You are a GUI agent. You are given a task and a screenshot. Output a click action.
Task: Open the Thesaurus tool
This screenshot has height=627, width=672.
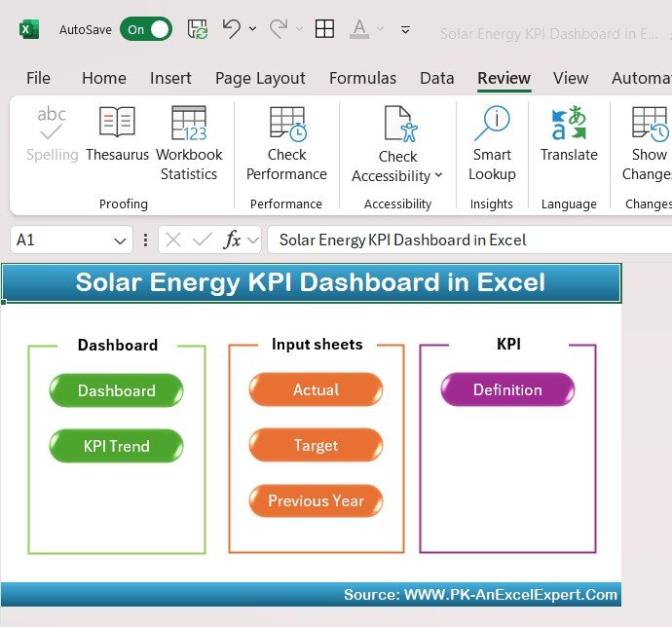click(117, 133)
